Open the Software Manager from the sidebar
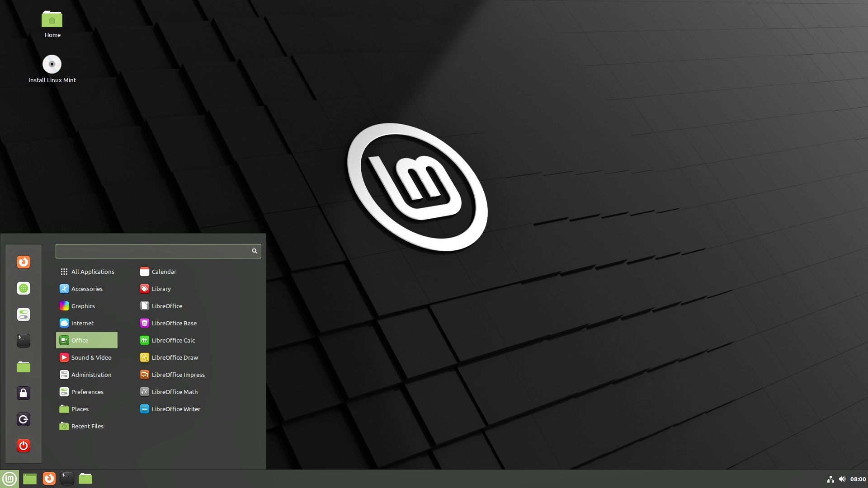The width and height of the screenshot is (868, 488). pyautogui.click(x=24, y=288)
